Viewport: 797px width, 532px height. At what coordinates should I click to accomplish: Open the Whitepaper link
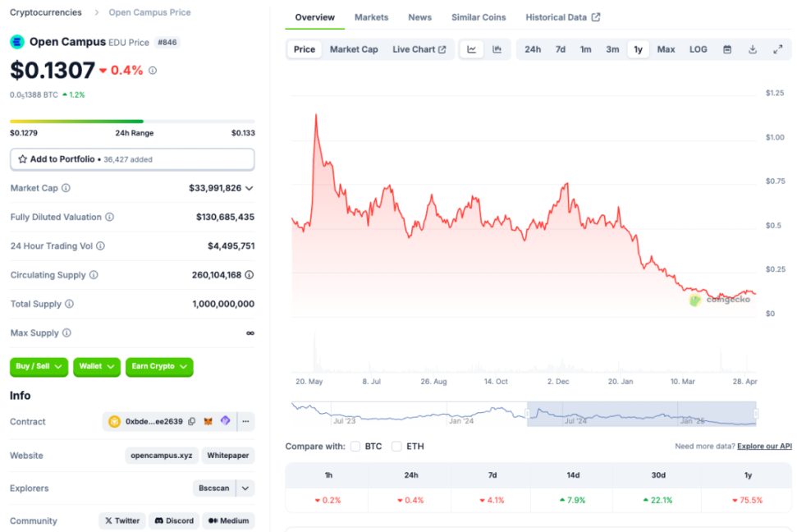coord(227,455)
